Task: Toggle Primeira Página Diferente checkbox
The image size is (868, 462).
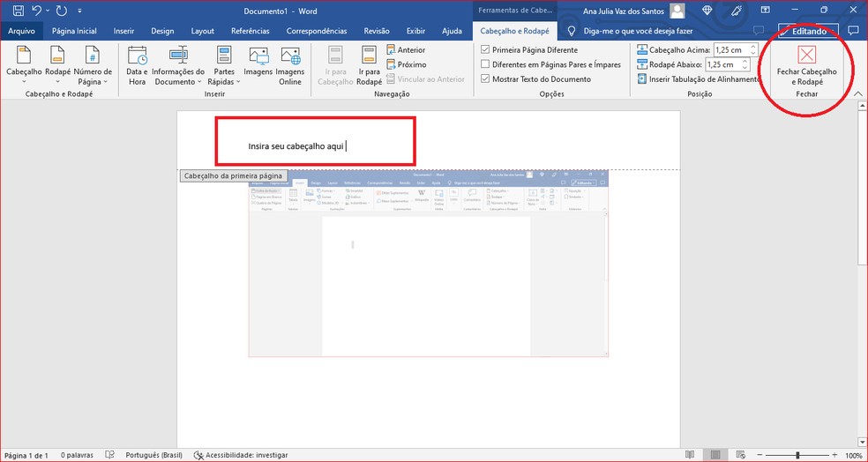Action: (x=485, y=50)
